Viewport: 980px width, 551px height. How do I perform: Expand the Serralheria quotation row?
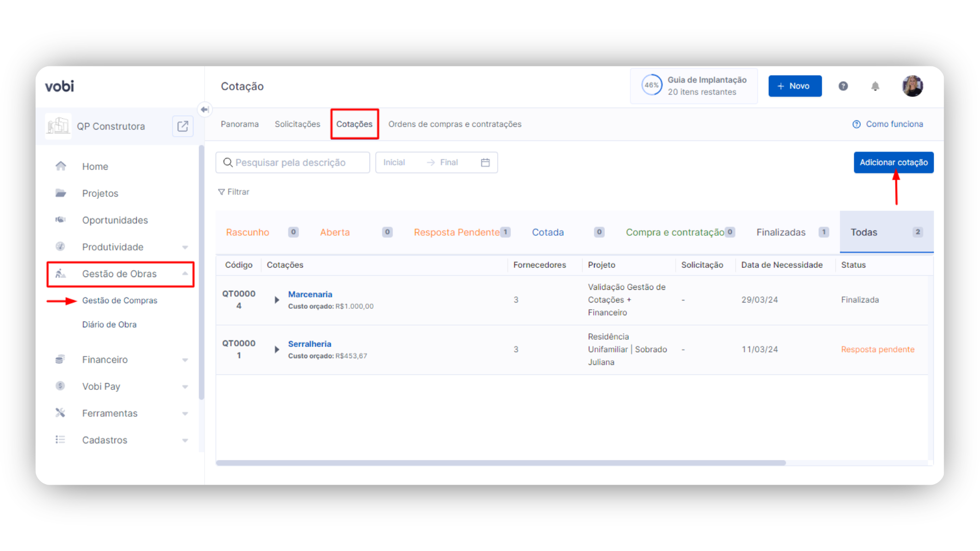click(277, 349)
